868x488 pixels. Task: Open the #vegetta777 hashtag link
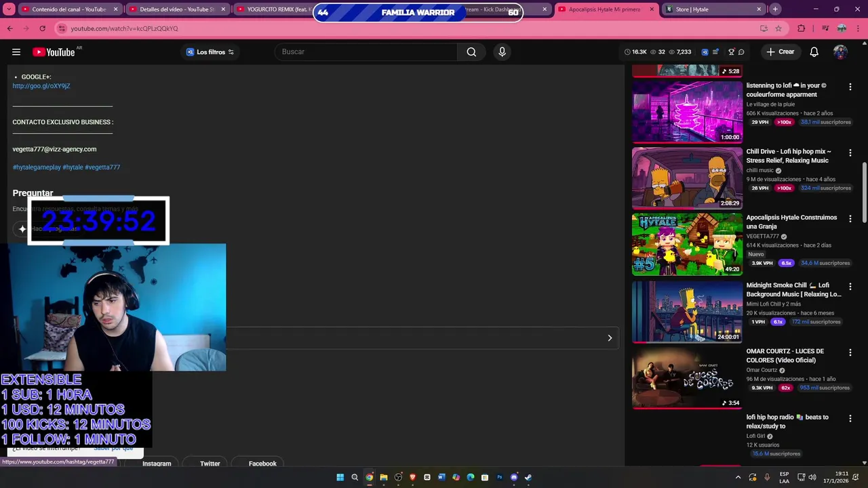[x=102, y=167]
